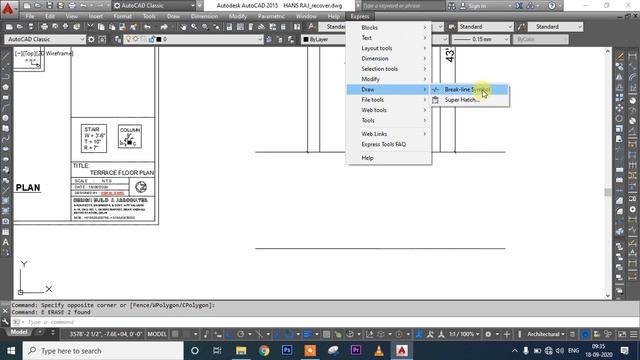640x360 pixels.
Task: Click the 'Type a command' input field
Action: coord(310,322)
